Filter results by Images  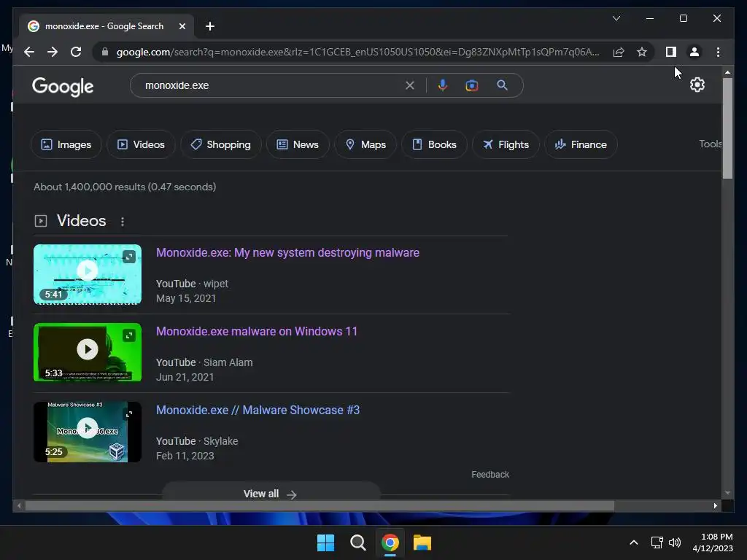[66, 144]
